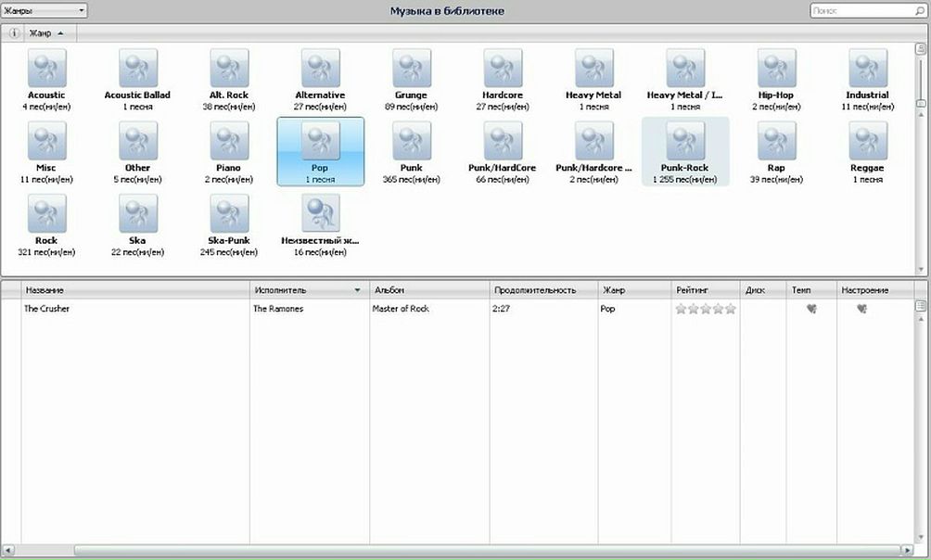Select the Reggae genre icon

868,142
